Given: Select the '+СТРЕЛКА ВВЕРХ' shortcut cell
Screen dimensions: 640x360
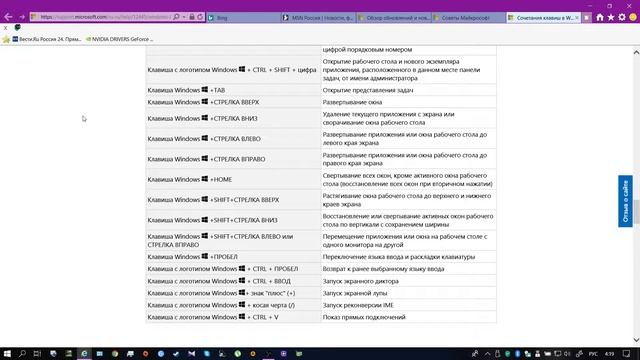Looking at the screenshot, I should click(233, 102).
